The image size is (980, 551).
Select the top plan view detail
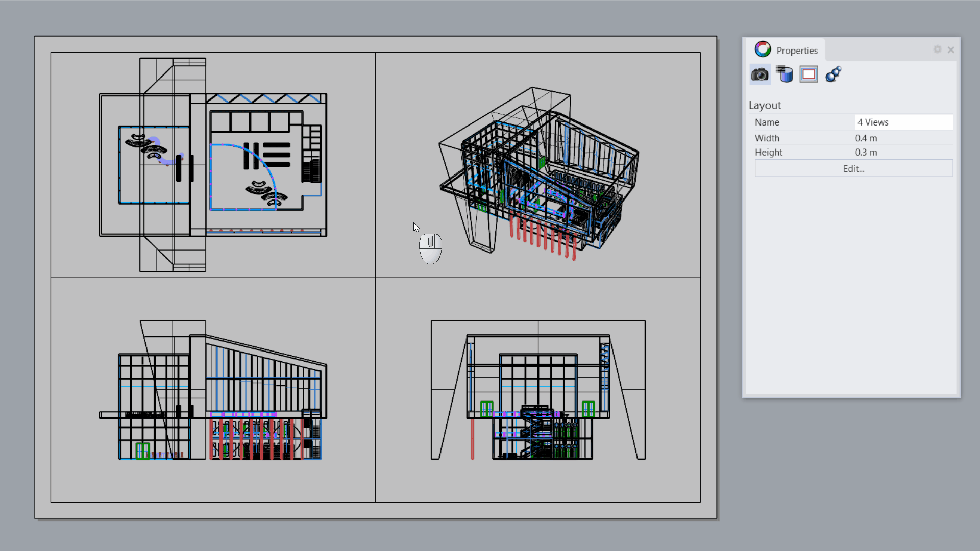[x=213, y=165]
